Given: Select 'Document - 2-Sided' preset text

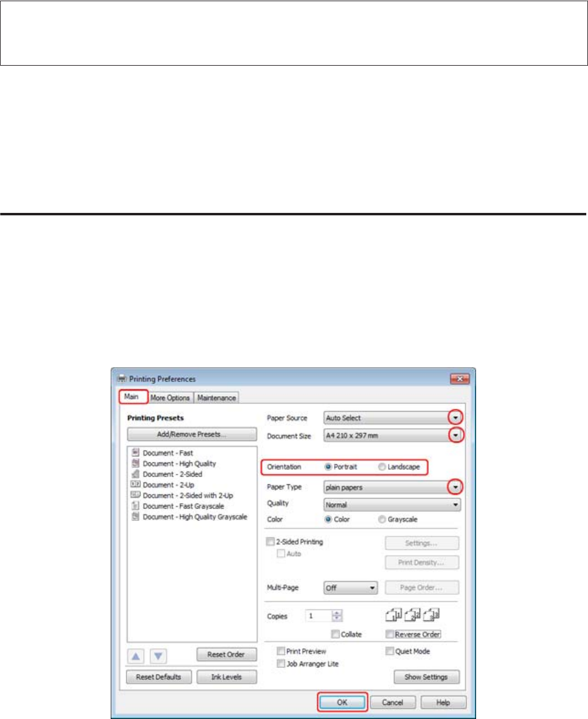Looking at the screenshot, I should [x=172, y=474].
